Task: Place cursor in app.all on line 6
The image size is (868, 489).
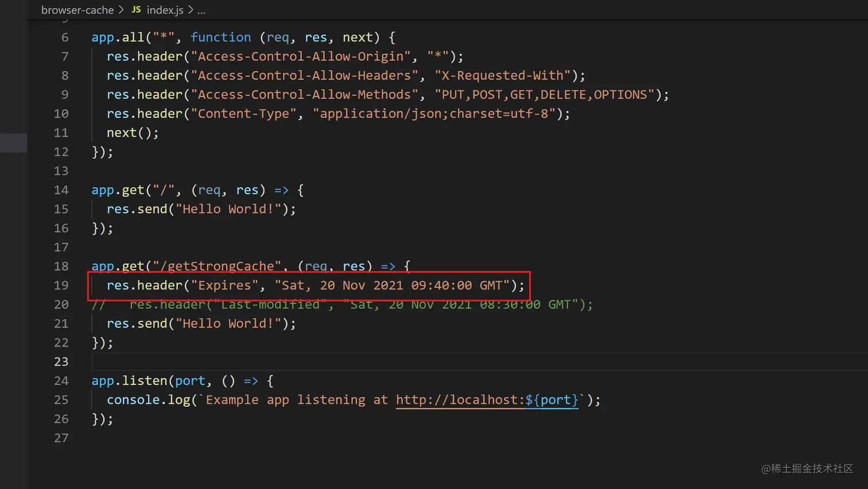Action: (x=118, y=37)
